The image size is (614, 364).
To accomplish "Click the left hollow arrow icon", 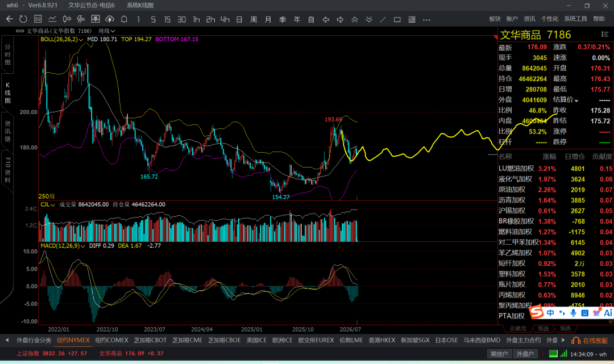I will click(x=326, y=19).
